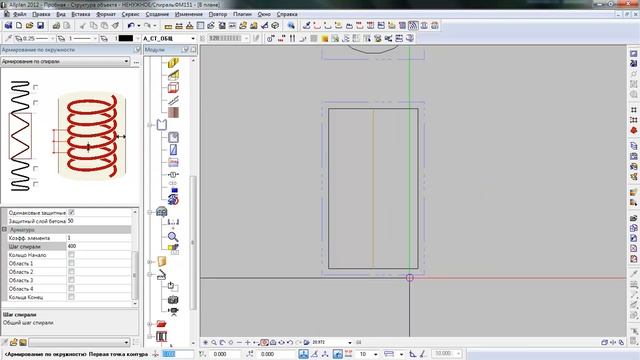This screenshot has width=640, height=360.
Task: Click the zoom-in plus icon in viewport toolbar
Action: point(247,342)
